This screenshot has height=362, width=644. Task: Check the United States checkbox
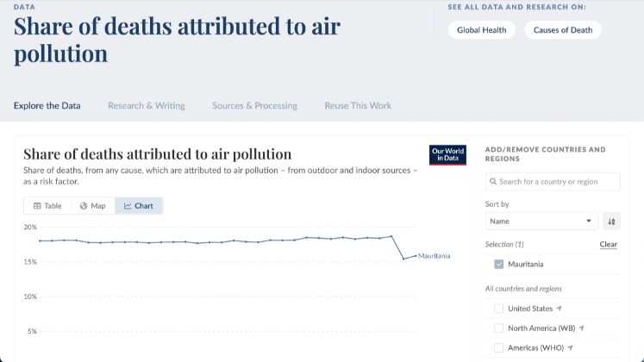point(498,309)
